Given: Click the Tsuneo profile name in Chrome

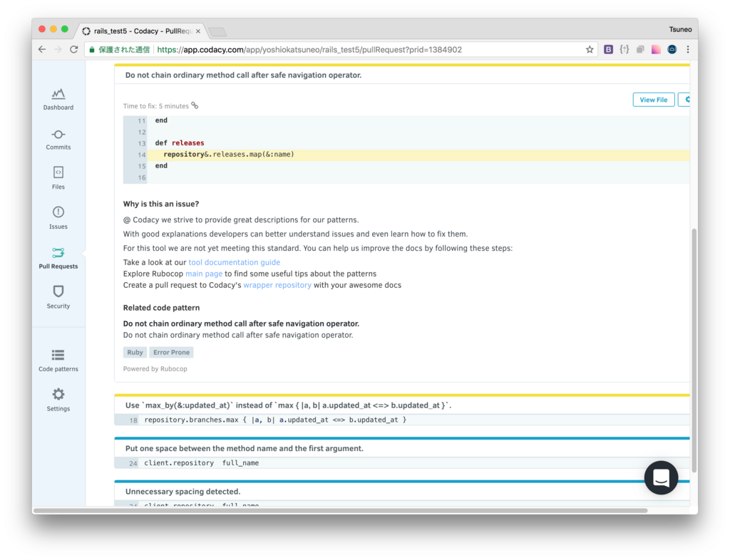Looking at the screenshot, I should [x=680, y=29].
